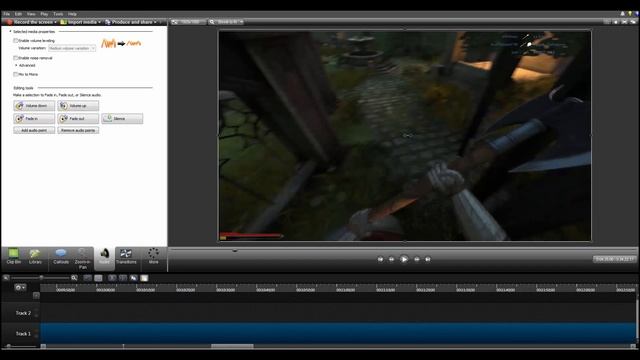Open the Callouts tab
Image resolution: width=640 pixels, height=360 pixels.
[61, 257]
